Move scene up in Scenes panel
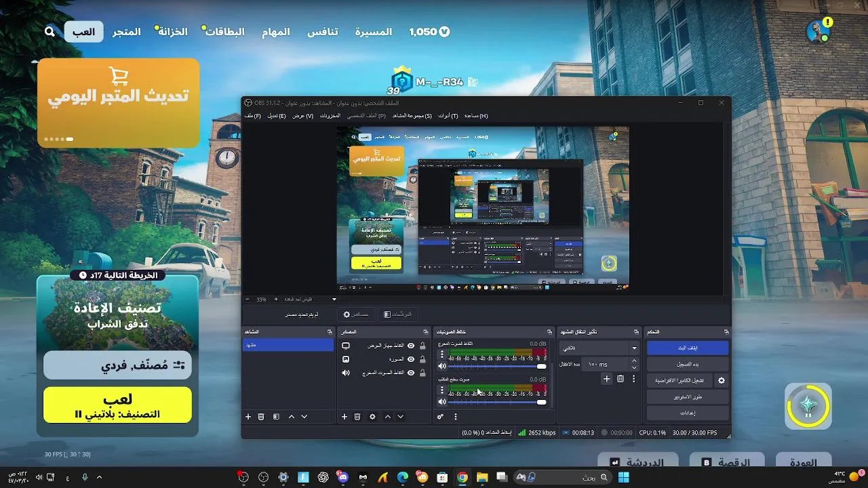 pos(292,417)
